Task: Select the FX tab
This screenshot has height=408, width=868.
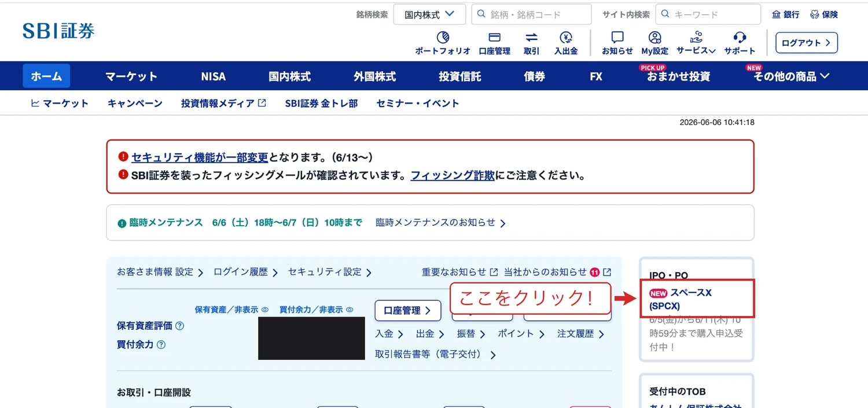Action: [x=596, y=76]
